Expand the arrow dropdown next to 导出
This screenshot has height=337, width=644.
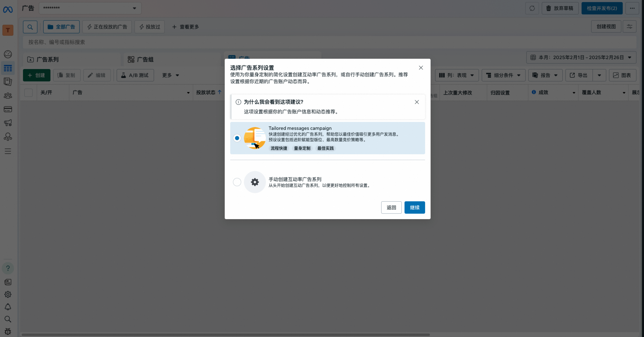(x=599, y=75)
